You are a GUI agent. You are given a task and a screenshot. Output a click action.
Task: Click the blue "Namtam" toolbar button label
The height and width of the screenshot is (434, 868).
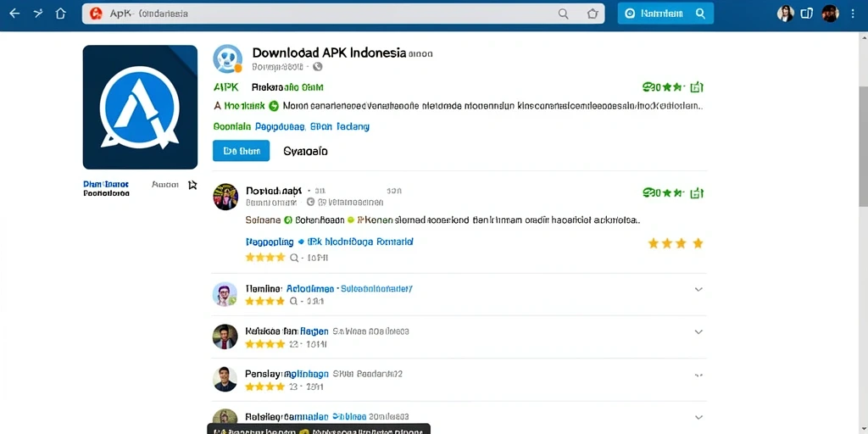click(661, 14)
